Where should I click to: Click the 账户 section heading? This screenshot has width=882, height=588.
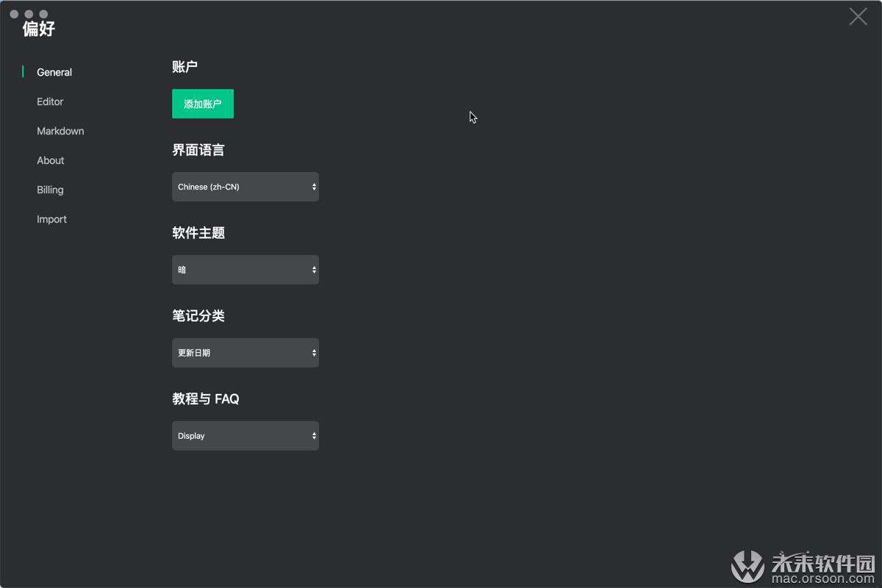coord(184,67)
